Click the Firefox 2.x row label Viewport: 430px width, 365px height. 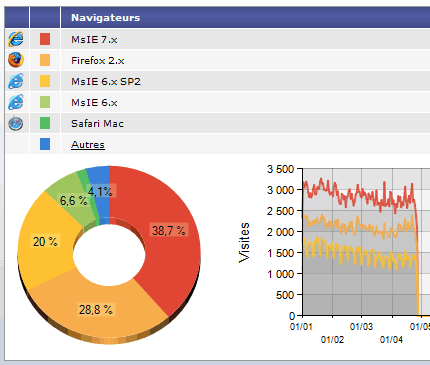pyautogui.click(x=98, y=61)
